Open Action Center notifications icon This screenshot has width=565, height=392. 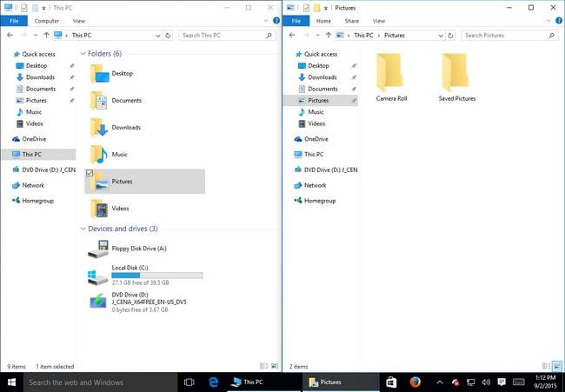coord(502,382)
